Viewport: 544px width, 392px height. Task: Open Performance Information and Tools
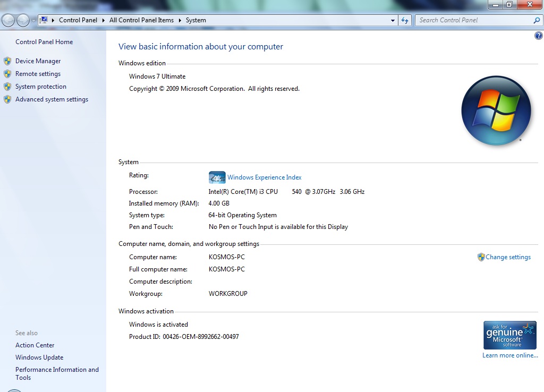[x=57, y=373]
